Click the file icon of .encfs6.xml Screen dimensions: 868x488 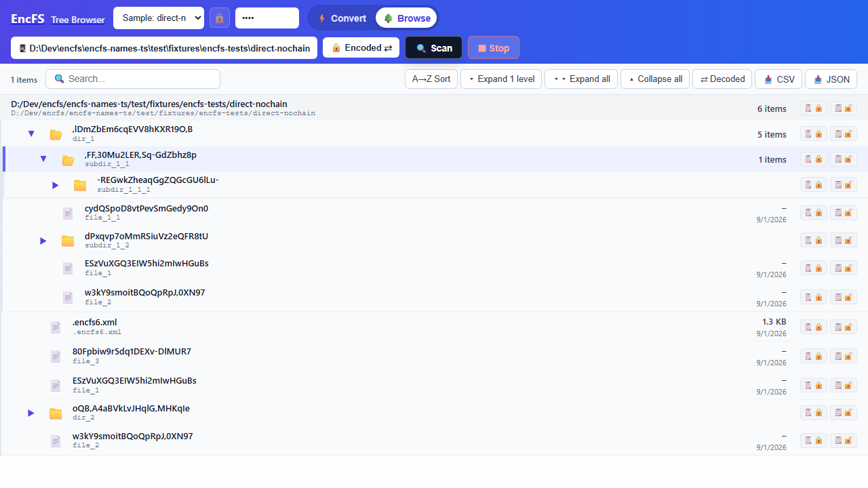coord(56,327)
